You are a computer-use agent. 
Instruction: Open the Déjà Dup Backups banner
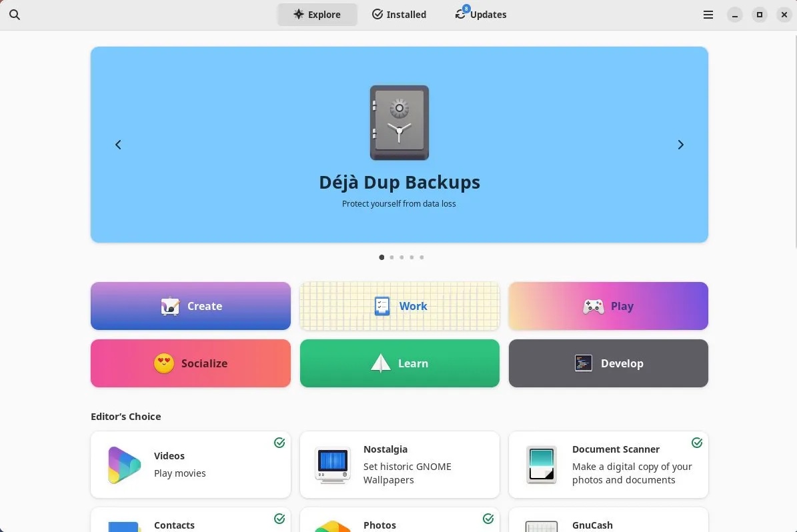[x=399, y=182]
